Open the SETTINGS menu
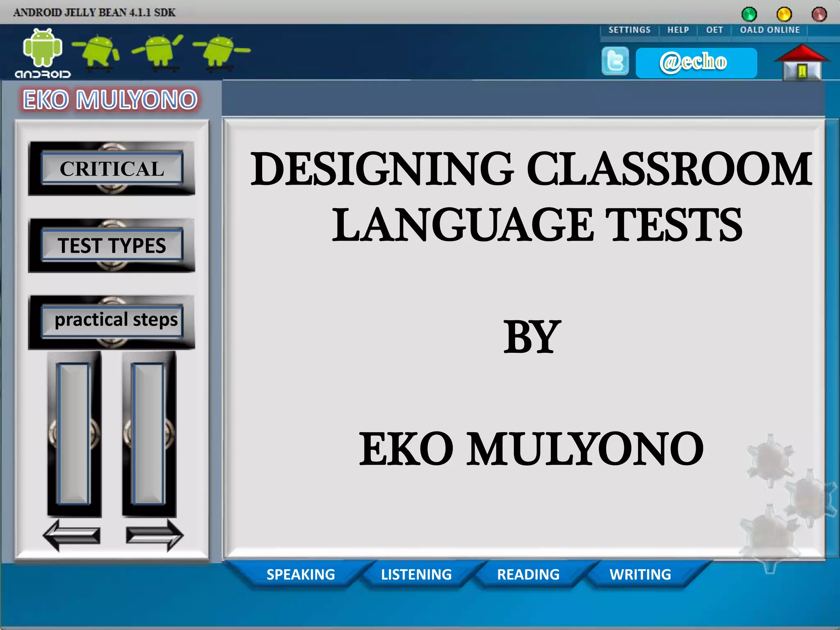The width and height of the screenshot is (840, 630). pyautogui.click(x=629, y=30)
